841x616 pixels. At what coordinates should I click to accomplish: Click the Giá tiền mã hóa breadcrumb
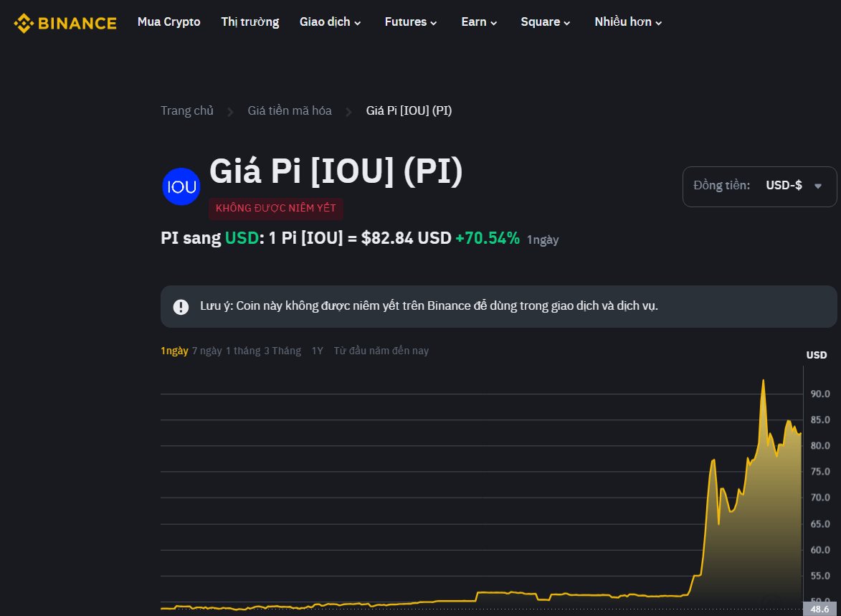click(290, 110)
